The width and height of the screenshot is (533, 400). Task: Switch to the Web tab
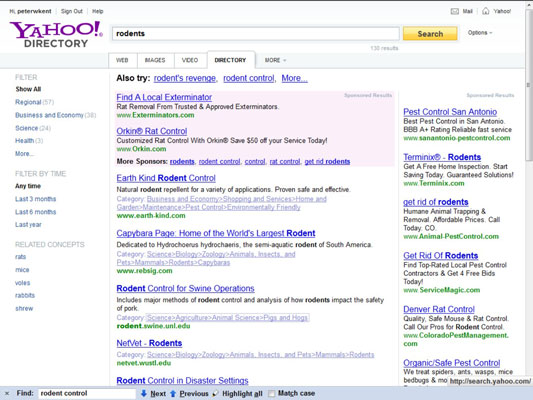point(122,60)
